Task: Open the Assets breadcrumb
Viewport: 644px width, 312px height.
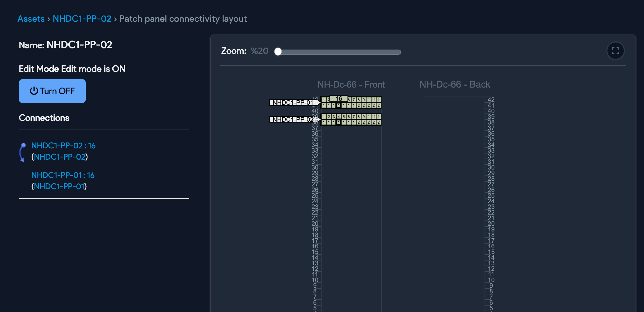Action: pos(31,19)
